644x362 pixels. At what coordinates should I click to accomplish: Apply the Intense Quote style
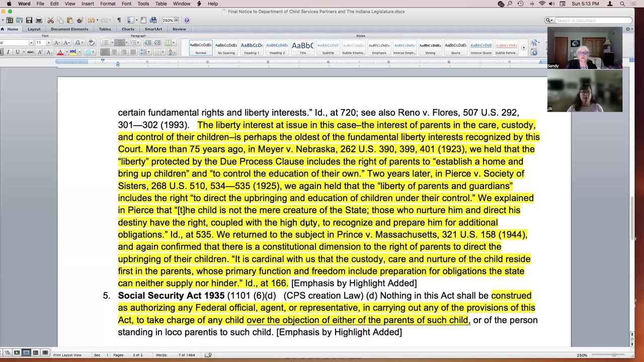click(x=481, y=48)
